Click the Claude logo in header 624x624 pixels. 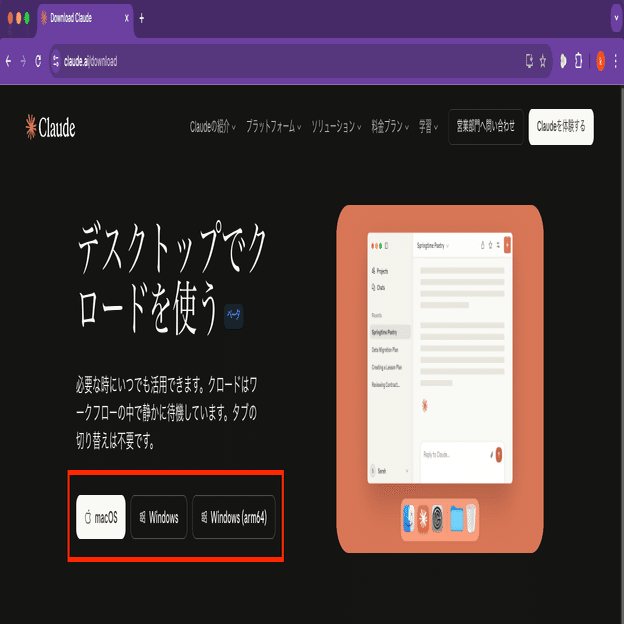(51, 127)
